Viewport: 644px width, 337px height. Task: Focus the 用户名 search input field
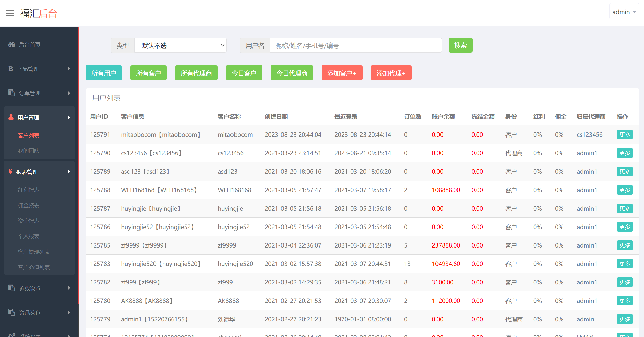(355, 46)
